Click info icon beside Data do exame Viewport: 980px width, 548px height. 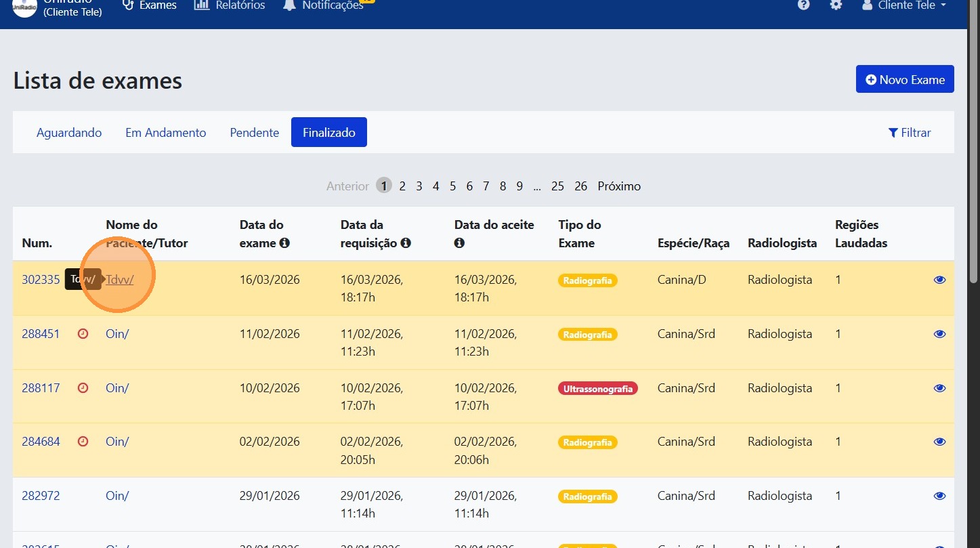(x=284, y=243)
